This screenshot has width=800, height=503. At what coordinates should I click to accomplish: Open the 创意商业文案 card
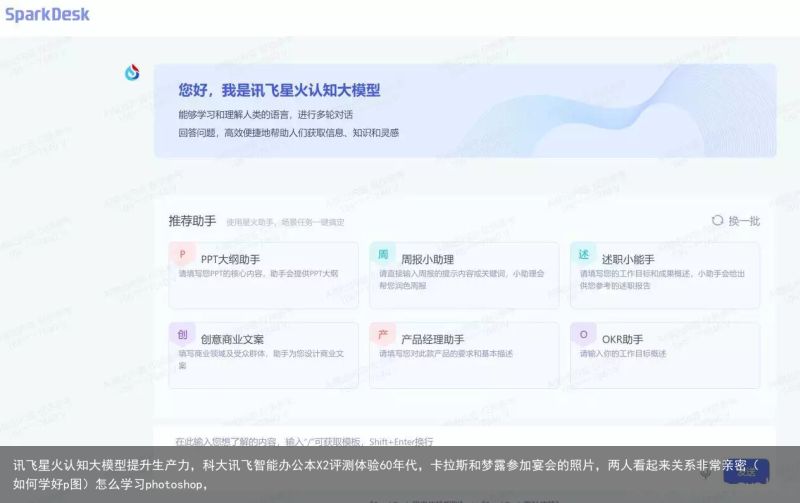click(x=263, y=356)
